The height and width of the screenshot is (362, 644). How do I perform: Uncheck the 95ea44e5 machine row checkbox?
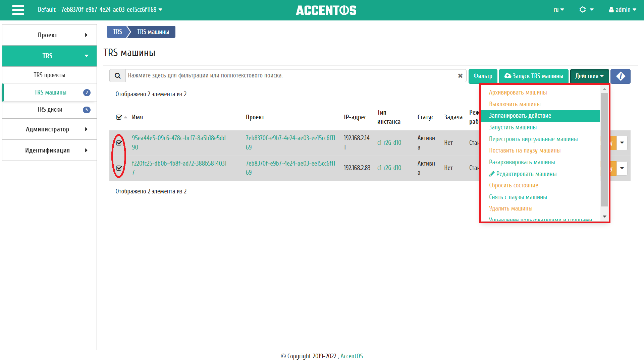click(119, 143)
